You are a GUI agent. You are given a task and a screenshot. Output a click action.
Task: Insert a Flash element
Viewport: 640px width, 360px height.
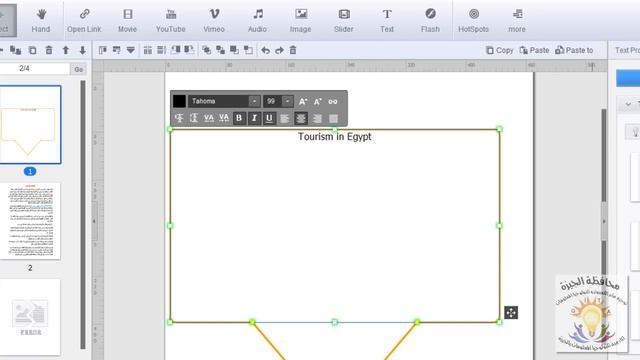click(x=430, y=20)
